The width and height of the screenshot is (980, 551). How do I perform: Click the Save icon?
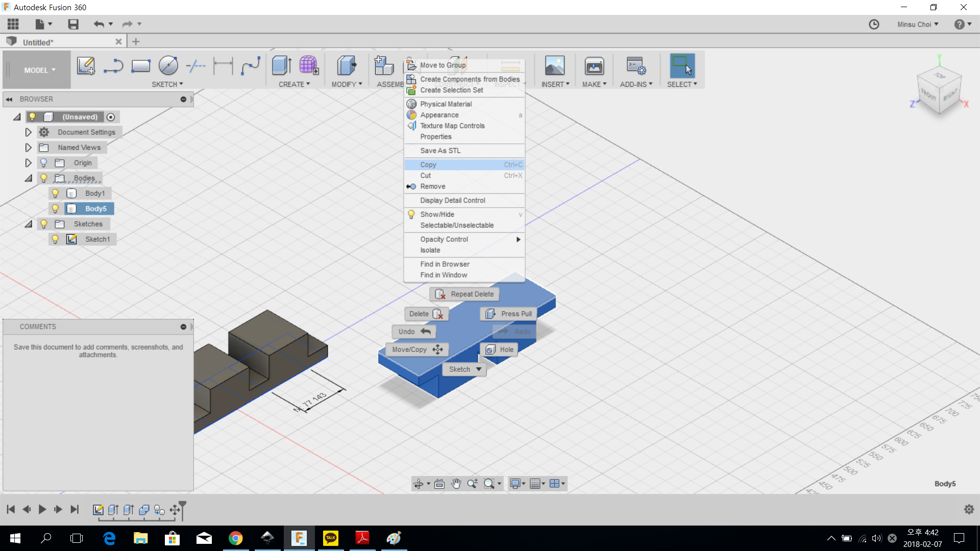(73, 24)
